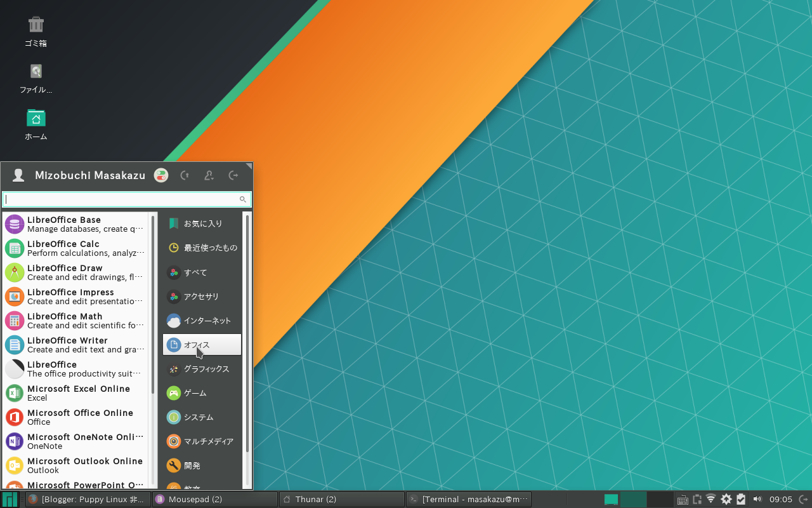Select the オフィス office category

[202, 345]
